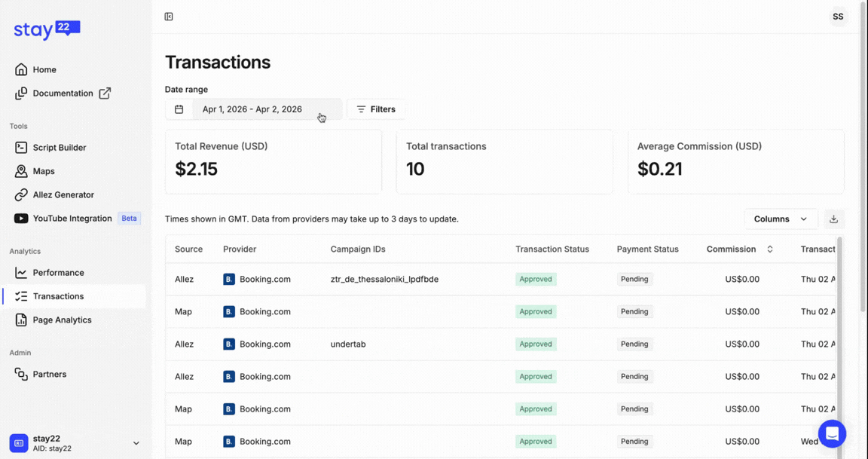Go to the Performance analytics page
868x459 pixels.
(58, 273)
